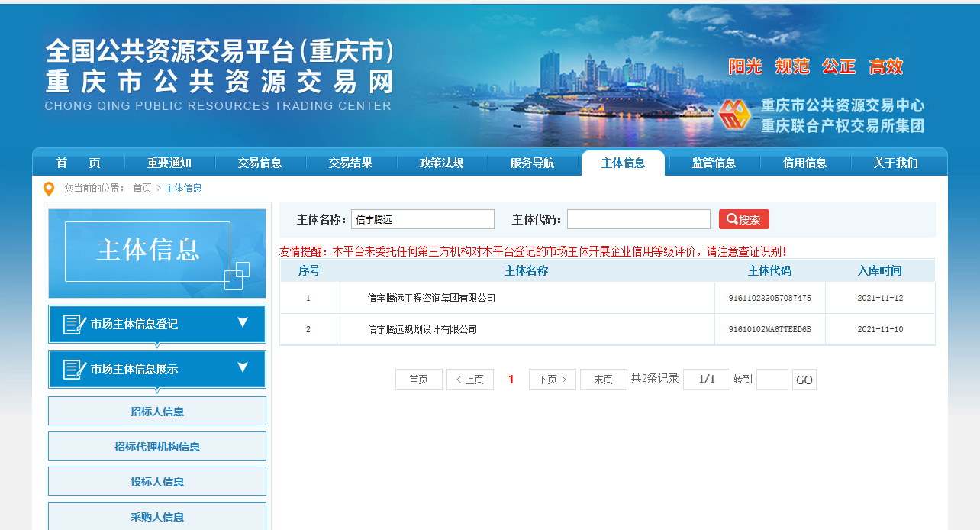Click the 末页 pagination button
Viewport: 980px width, 530px height.
(603, 379)
